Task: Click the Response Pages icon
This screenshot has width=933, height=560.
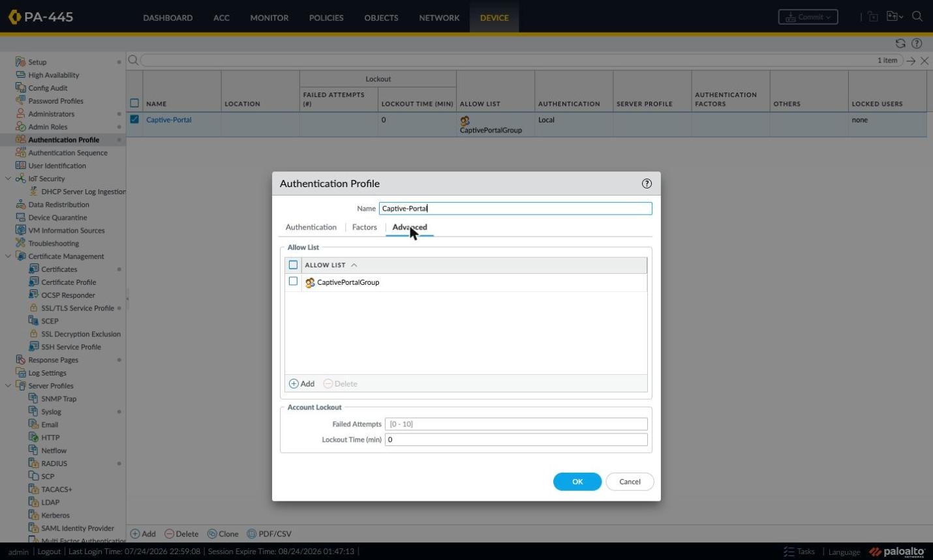Action: point(20,360)
